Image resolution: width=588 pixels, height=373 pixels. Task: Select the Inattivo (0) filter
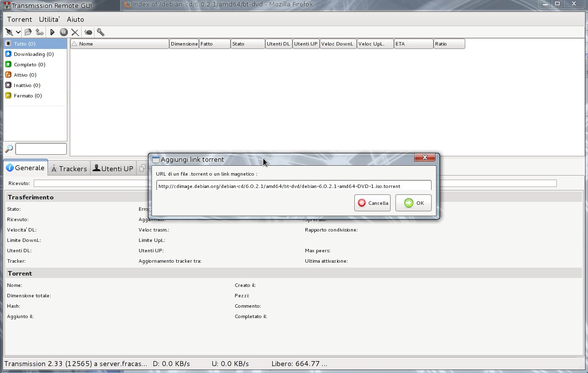(x=35, y=85)
